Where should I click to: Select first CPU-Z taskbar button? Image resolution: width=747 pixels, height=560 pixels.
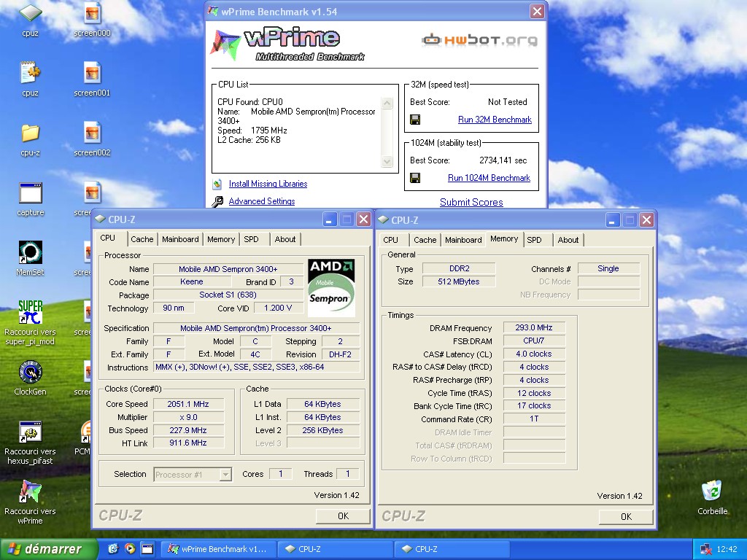point(335,549)
